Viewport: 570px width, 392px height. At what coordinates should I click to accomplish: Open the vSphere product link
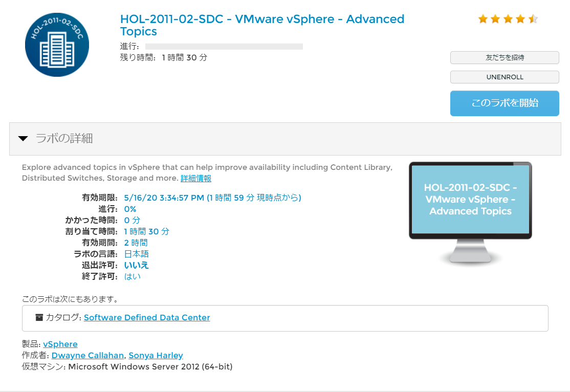60,344
